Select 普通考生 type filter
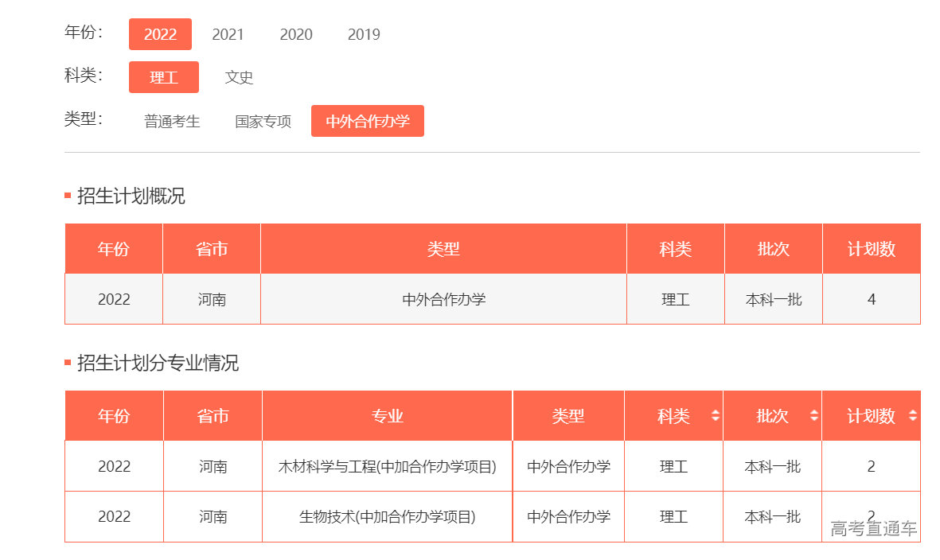The width and height of the screenshot is (940, 560). tap(172, 121)
